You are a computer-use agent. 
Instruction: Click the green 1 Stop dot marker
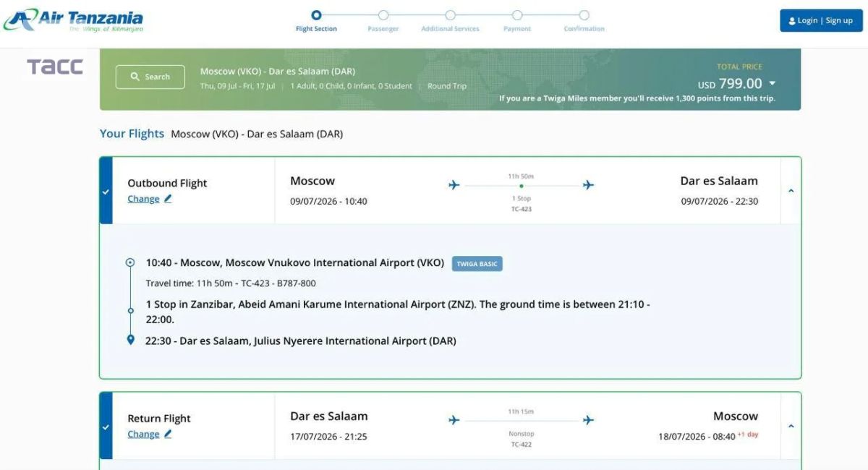click(x=521, y=186)
